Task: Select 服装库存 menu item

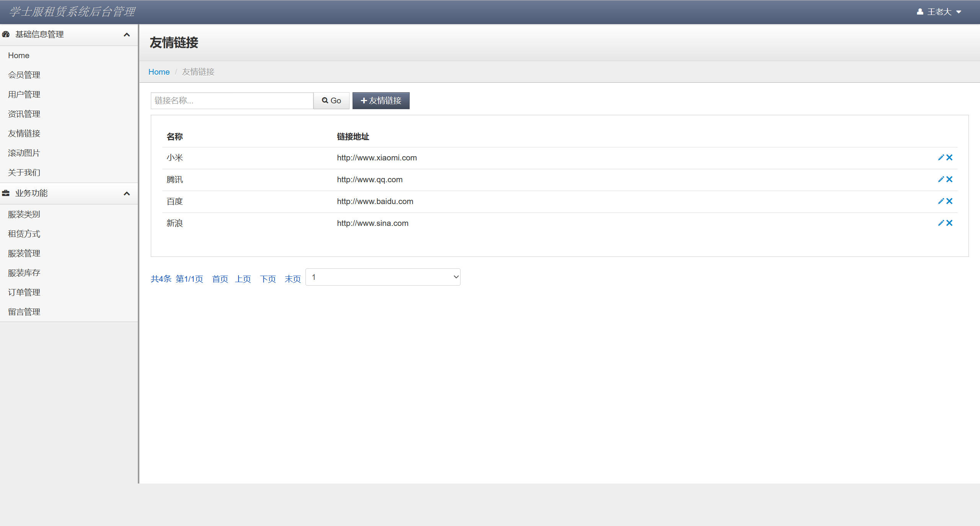Action: coord(24,273)
